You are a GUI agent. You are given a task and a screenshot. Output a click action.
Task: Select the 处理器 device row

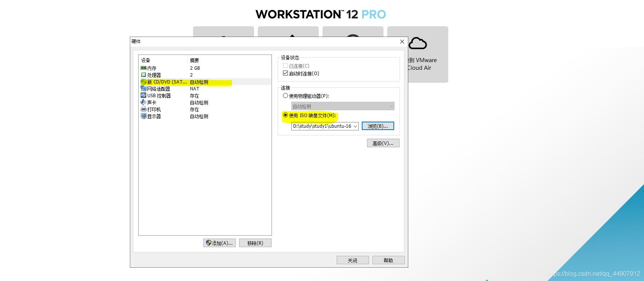tap(205, 75)
